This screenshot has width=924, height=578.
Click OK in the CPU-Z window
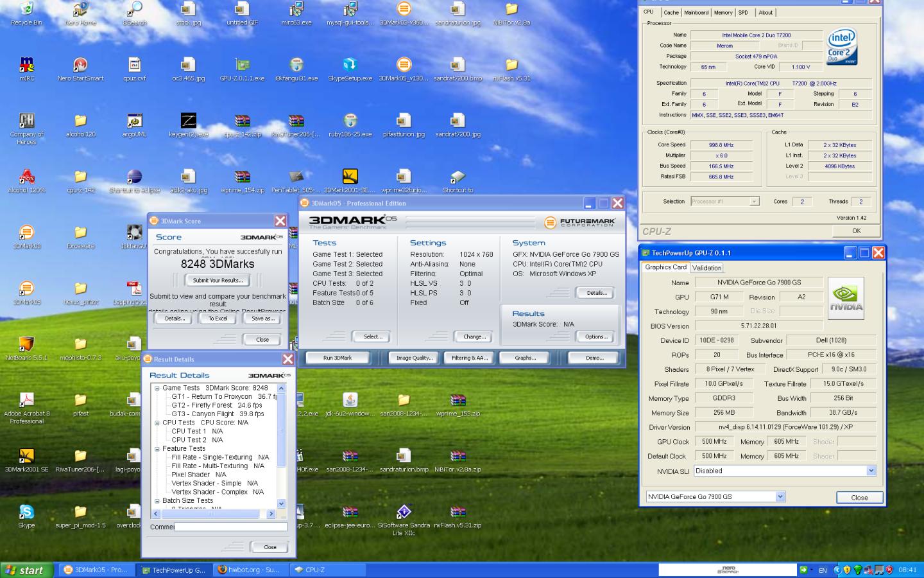point(856,231)
